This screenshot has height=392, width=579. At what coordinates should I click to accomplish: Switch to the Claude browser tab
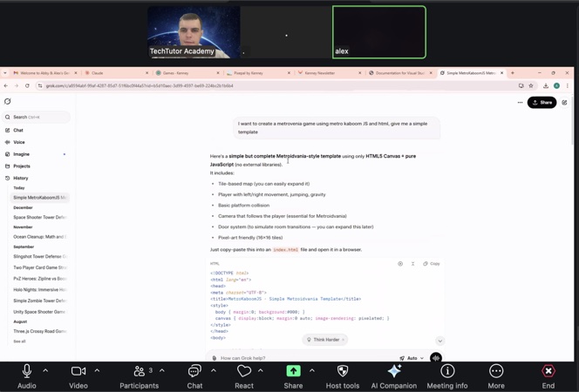point(113,73)
